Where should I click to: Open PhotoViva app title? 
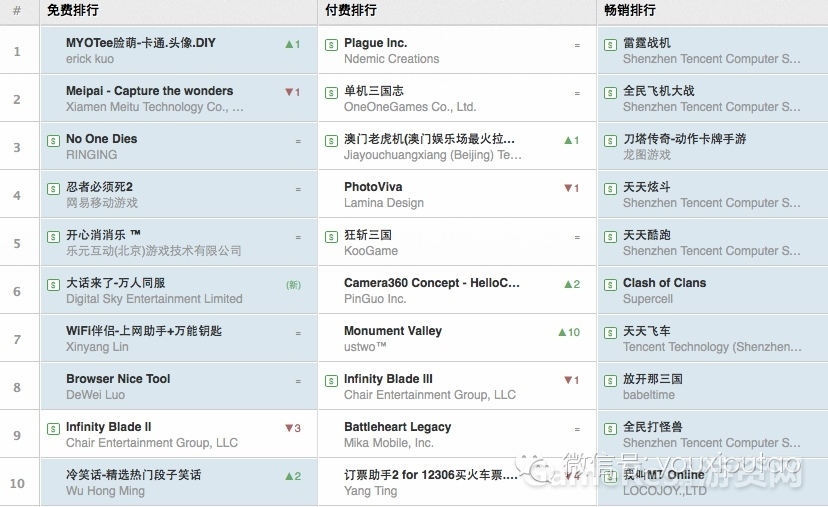373,187
